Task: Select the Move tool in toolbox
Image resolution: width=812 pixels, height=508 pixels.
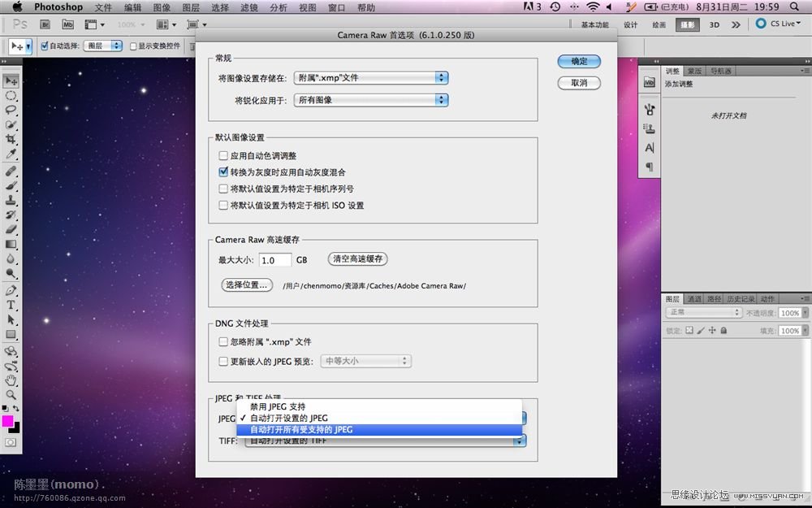Action: pyautogui.click(x=11, y=80)
